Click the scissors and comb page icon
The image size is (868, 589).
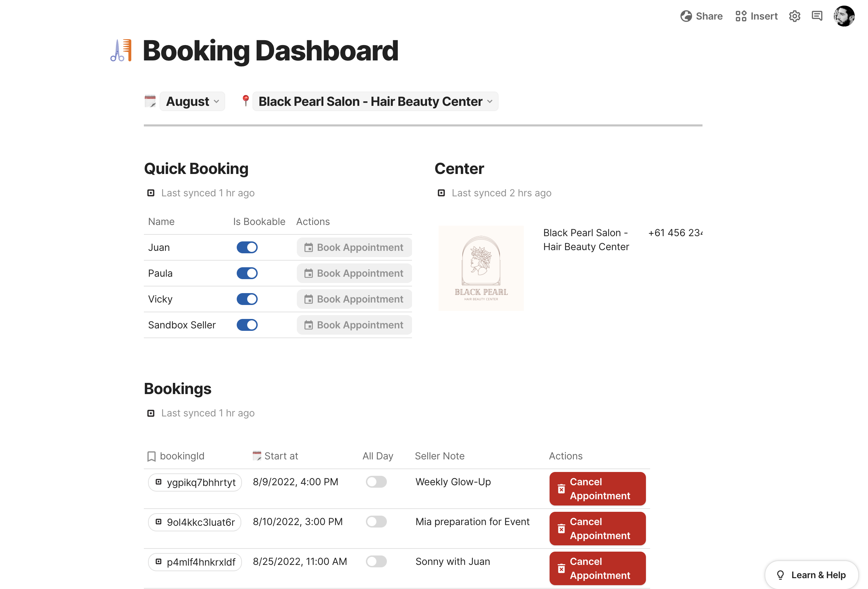coord(121,50)
